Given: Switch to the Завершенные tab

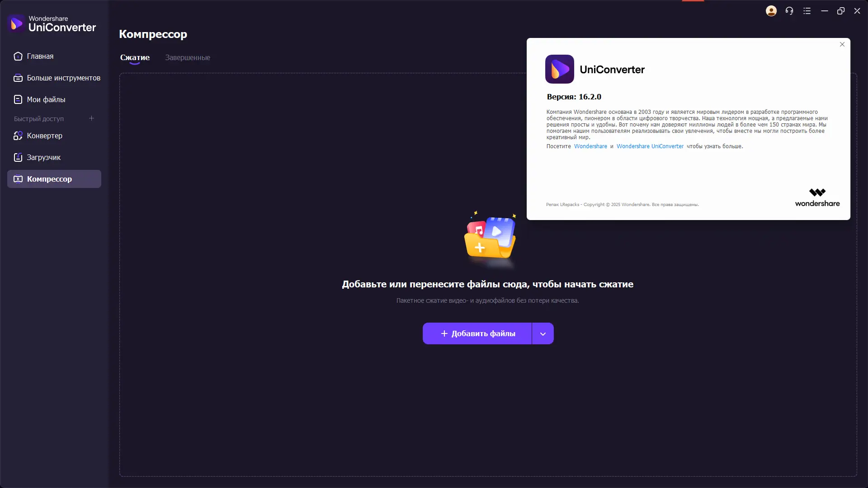Looking at the screenshot, I should [188, 58].
